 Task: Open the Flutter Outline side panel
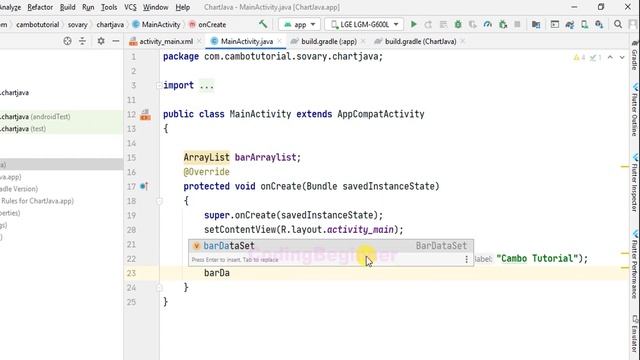point(635,110)
